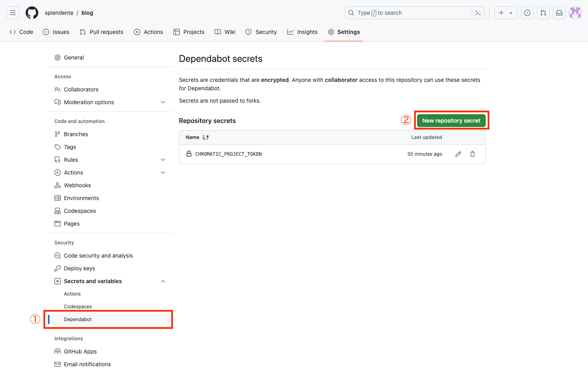Open General settings in sidebar

[110, 58]
